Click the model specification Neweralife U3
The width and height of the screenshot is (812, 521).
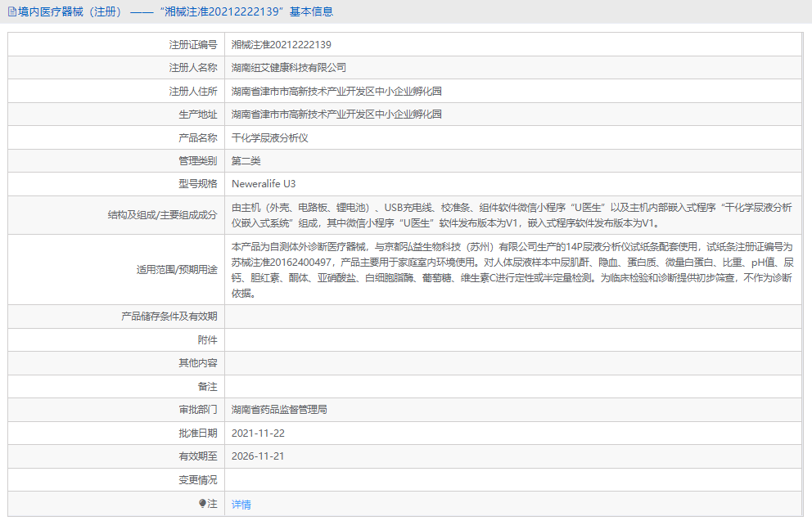(x=265, y=183)
